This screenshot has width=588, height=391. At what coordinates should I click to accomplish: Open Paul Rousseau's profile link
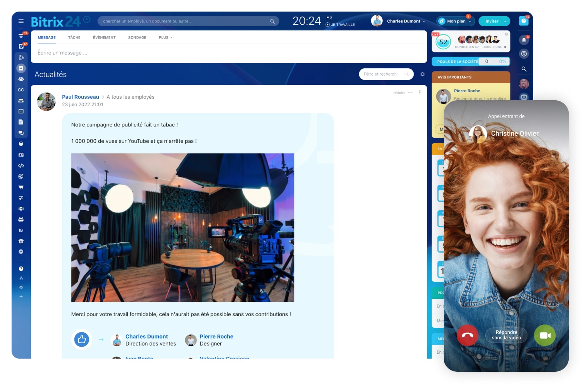(x=80, y=97)
